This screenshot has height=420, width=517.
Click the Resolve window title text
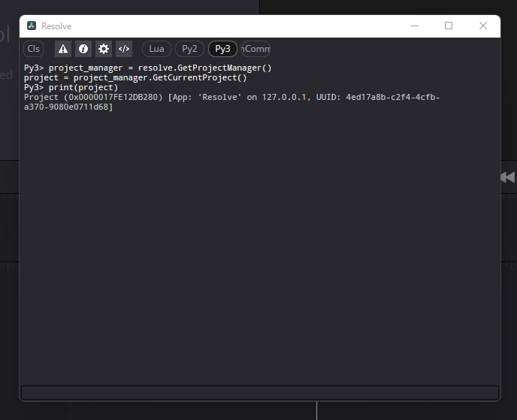tap(56, 26)
